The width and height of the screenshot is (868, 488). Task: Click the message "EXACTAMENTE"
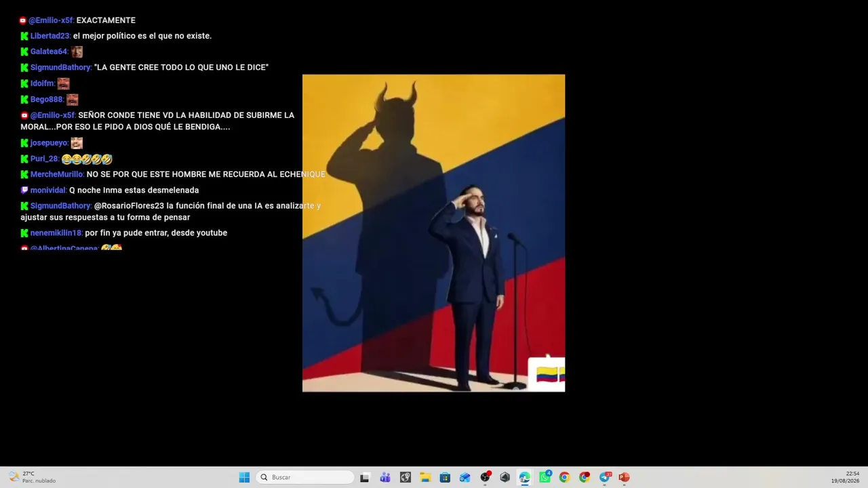(x=106, y=20)
